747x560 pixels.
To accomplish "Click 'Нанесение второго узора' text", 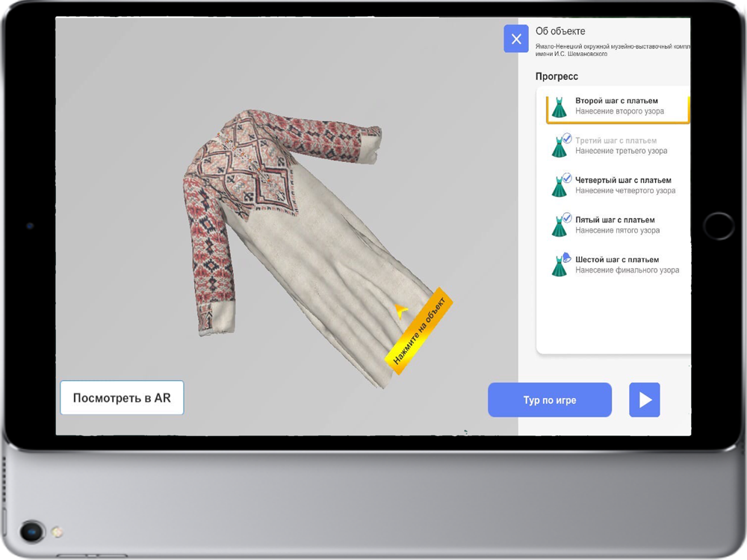I will click(619, 111).
